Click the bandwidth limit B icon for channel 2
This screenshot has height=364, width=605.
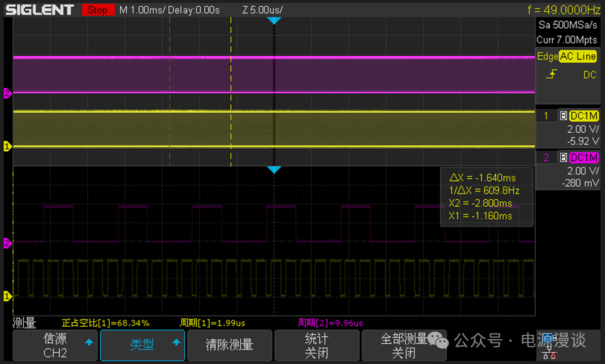click(563, 158)
